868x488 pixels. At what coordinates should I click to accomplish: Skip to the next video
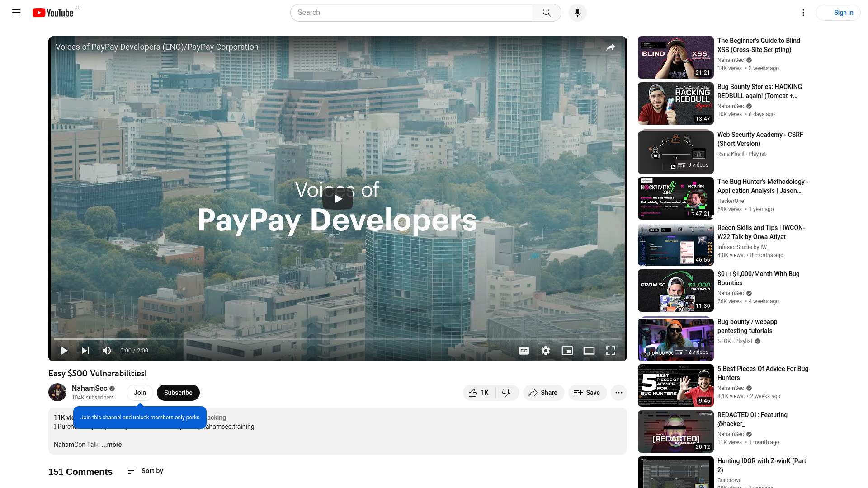tap(85, 351)
